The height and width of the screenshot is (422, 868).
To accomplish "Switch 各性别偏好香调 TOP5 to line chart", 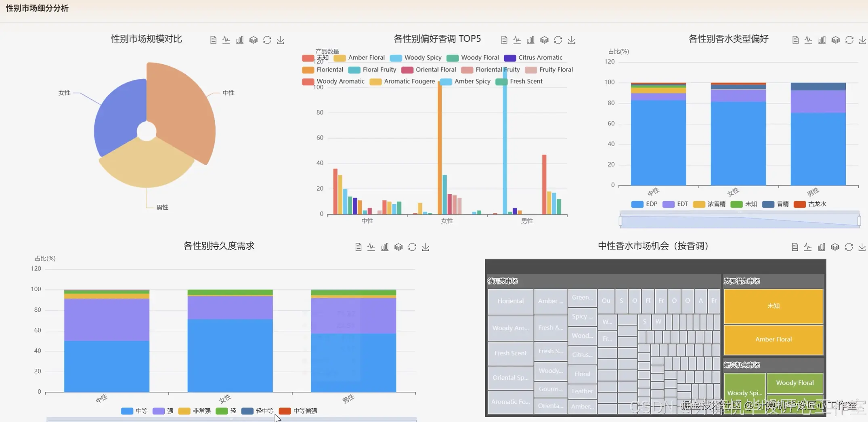I will (517, 40).
